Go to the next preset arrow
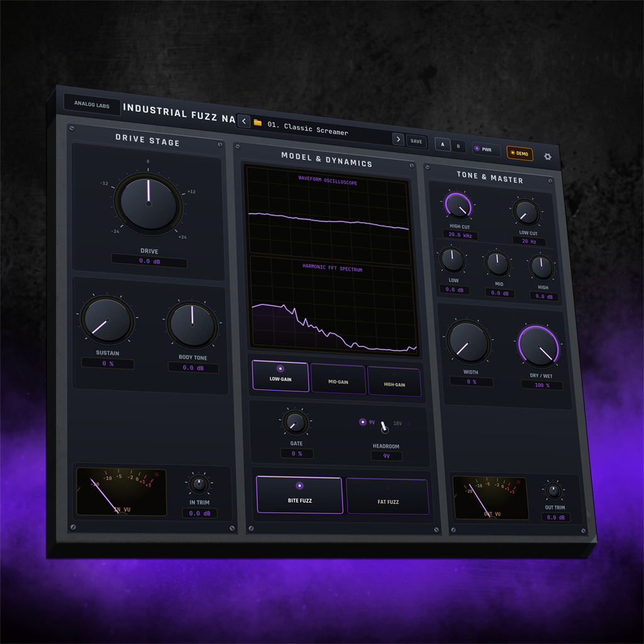The height and width of the screenshot is (644, 644). pyautogui.click(x=398, y=139)
